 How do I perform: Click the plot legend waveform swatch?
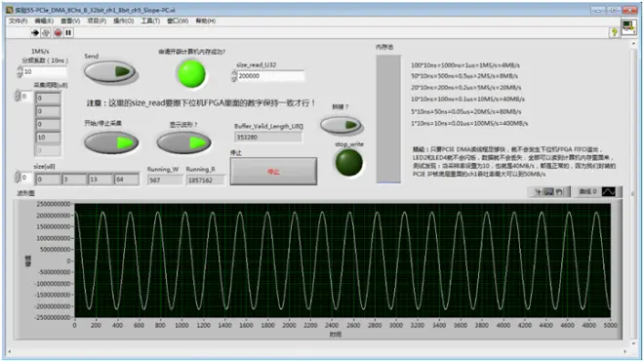click(x=608, y=191)
